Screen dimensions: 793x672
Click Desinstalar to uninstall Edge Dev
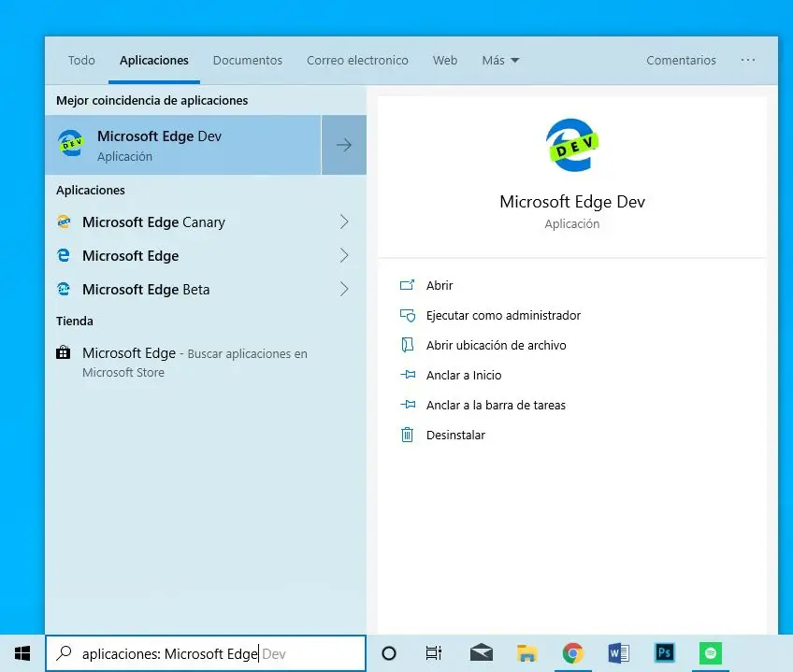pos(455,435)
